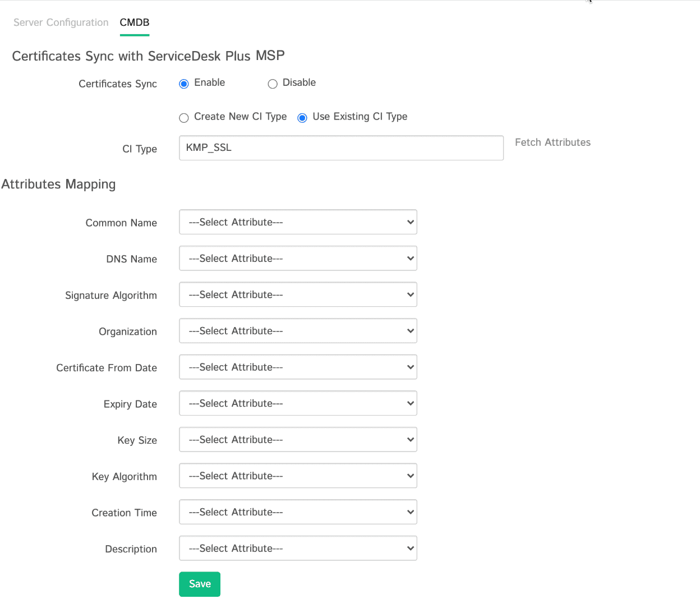Click the CI Type text field
This screenshot has width=700, height=608.
(341, 148)
